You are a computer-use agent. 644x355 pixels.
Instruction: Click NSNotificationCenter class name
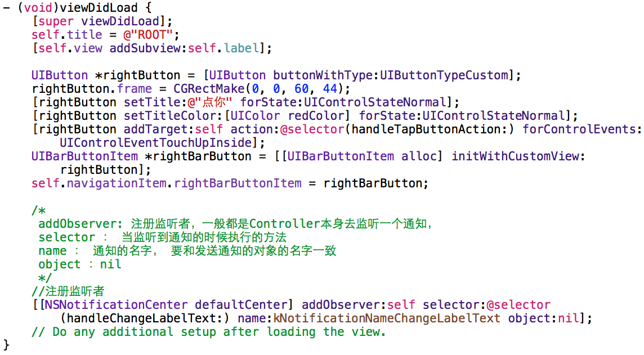[116, 305]
